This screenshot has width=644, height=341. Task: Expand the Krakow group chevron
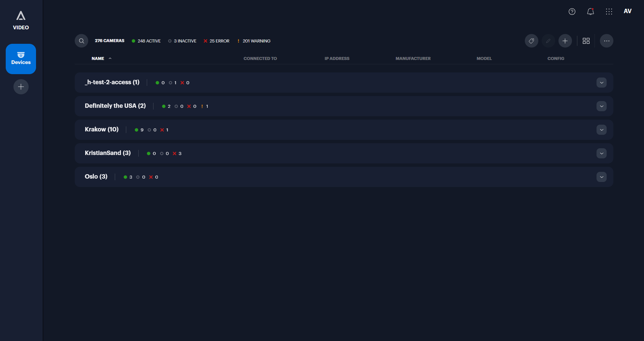click(x=602, y=130)
